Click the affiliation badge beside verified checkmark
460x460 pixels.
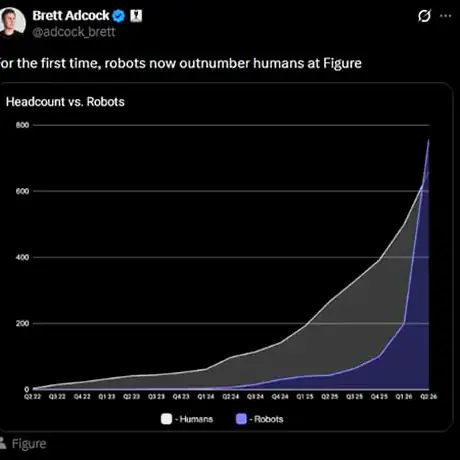click(136, 16)
